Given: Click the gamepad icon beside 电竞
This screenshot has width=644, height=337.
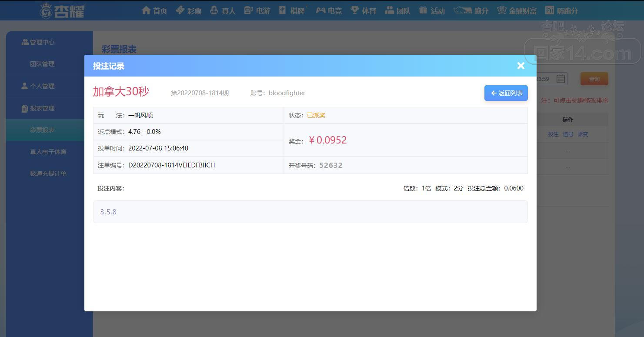Looking at the screenshot, I should click(x=320, y=10).
